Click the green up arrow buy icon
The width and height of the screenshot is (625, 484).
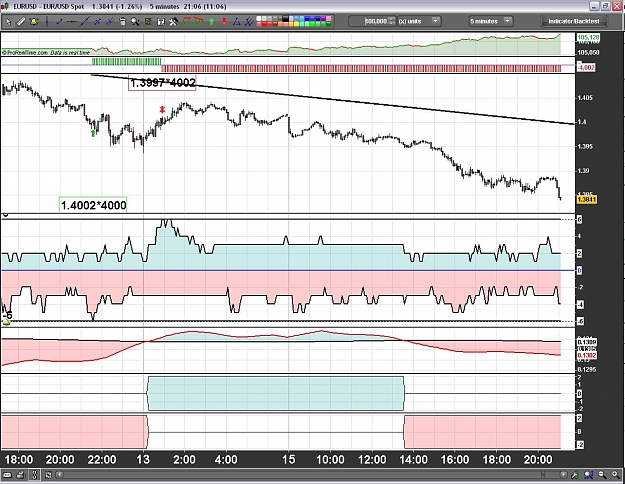pos(211,22)
